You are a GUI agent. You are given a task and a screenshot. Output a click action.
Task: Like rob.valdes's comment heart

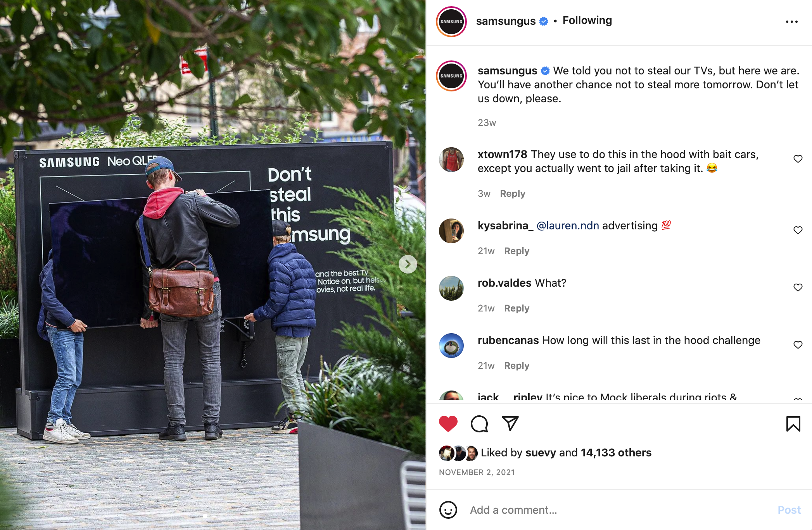pos(798,287)
